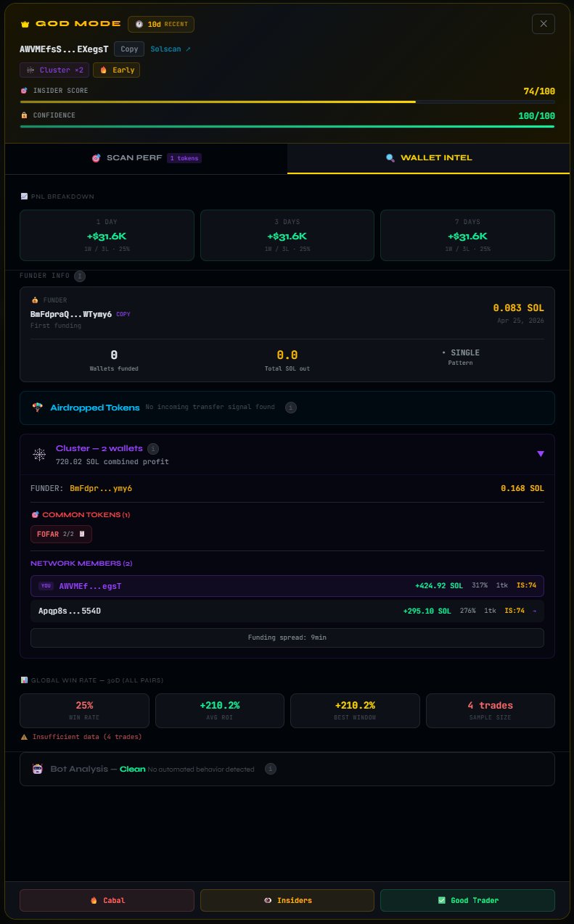Click the target icon next to Insider Score

pos(24,91)
